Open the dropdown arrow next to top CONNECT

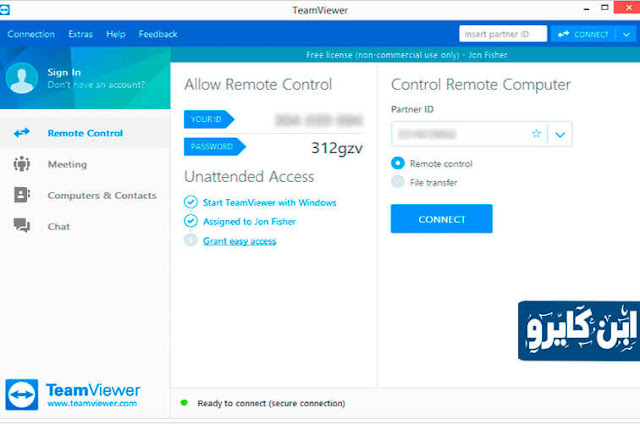(x=627, y=34)
